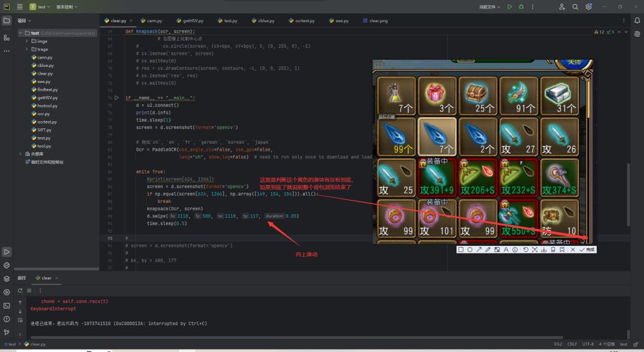This screenshot has height=352, width=644.
Task: Click the warnings count indicator in editor corner
Action: pyautogui.click(x=599, y=32)
